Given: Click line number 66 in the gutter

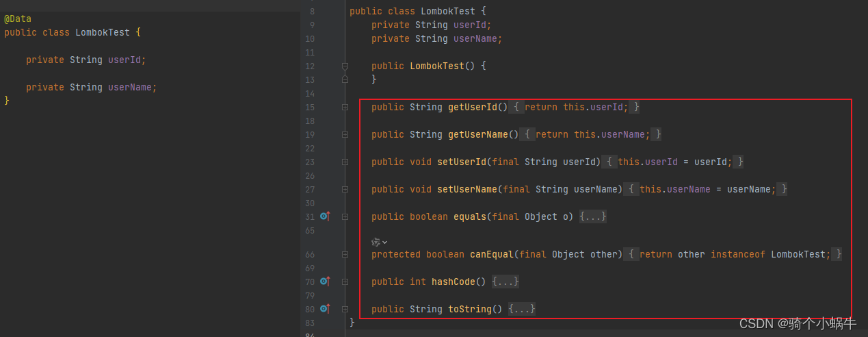Looking at the screenshot, I should (309, 255).
